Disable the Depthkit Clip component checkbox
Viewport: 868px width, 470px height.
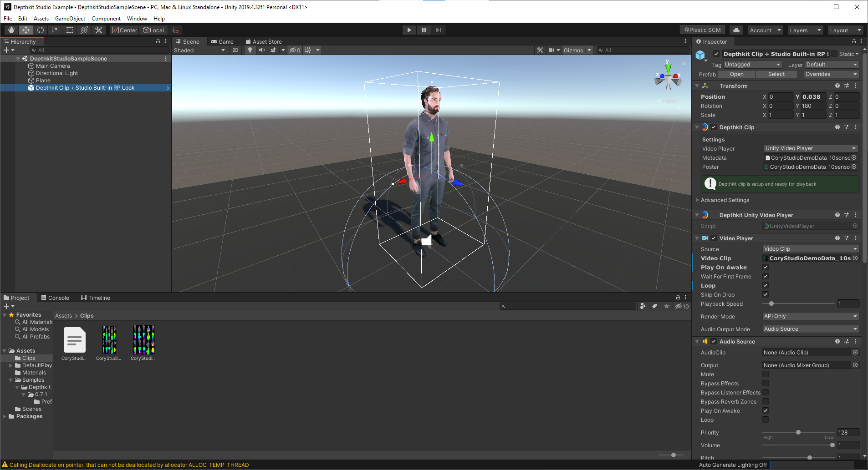tap(714, 127)
